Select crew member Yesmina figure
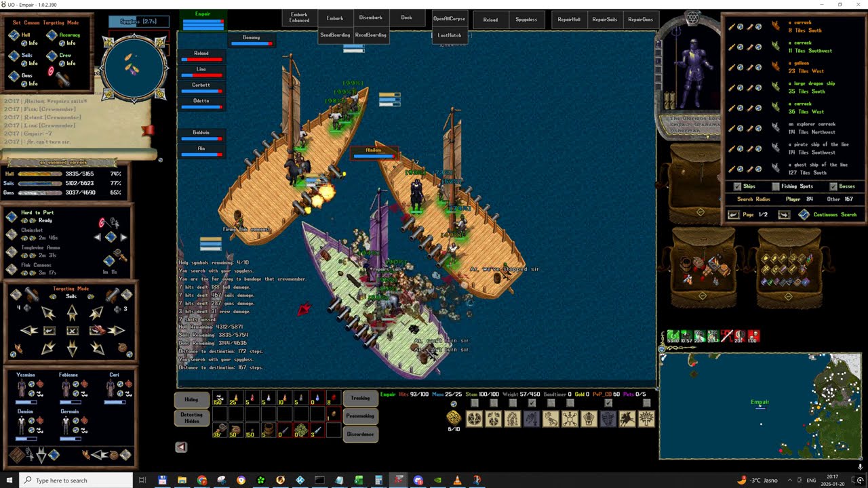Image resolution: width=868 pixels, height=488 pixels. (22, 388)
